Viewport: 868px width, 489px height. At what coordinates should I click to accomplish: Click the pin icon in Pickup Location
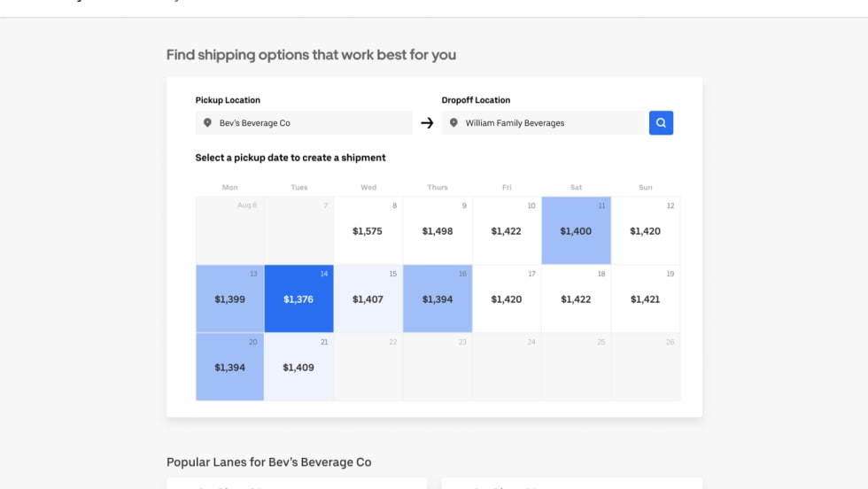[208, 123]
